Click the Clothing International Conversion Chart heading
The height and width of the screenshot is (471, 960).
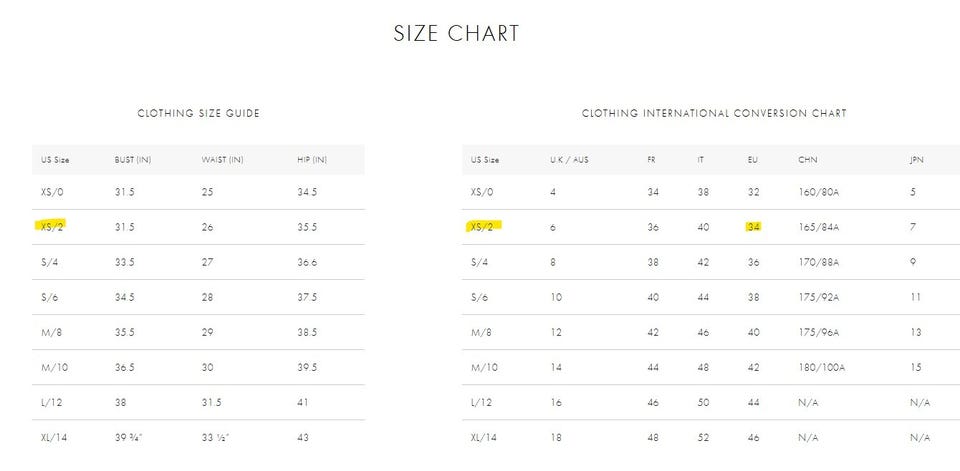pos(714,114)
